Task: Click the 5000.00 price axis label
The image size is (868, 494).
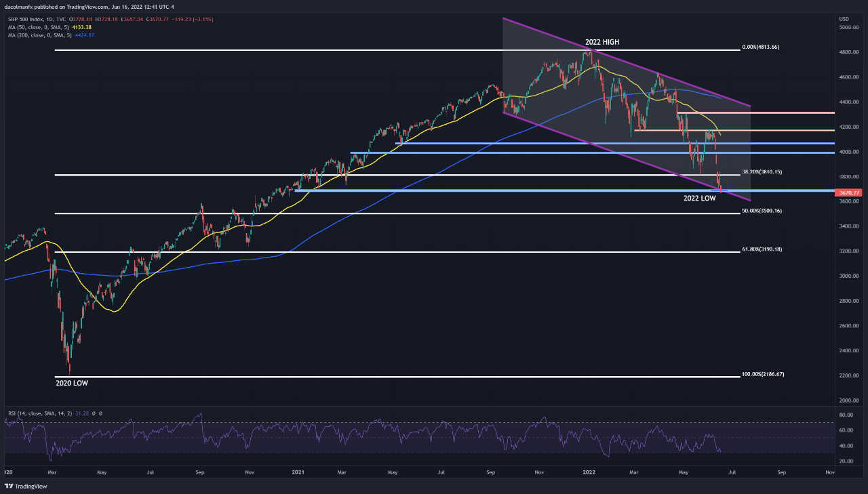Action: pos(849,28)
